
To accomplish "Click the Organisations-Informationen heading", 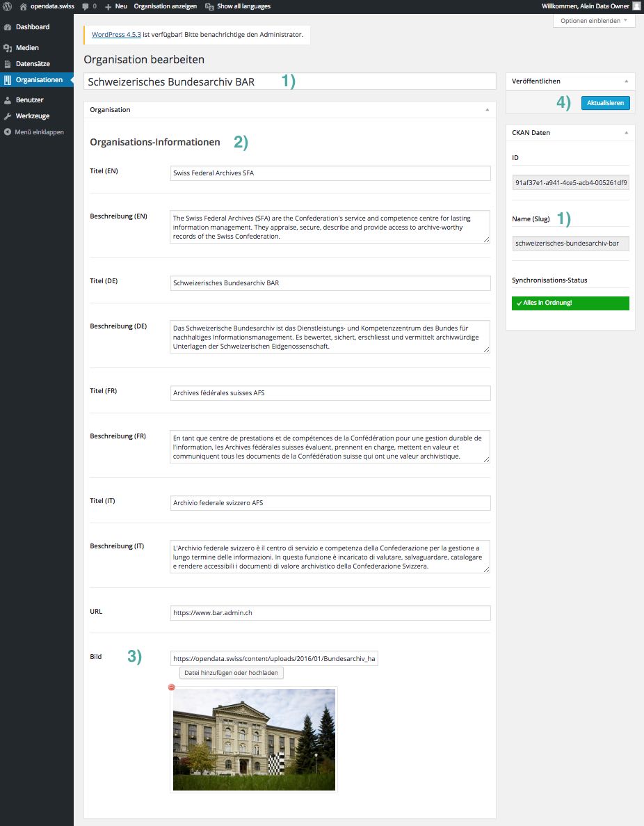I will click(x=155, y=142).
